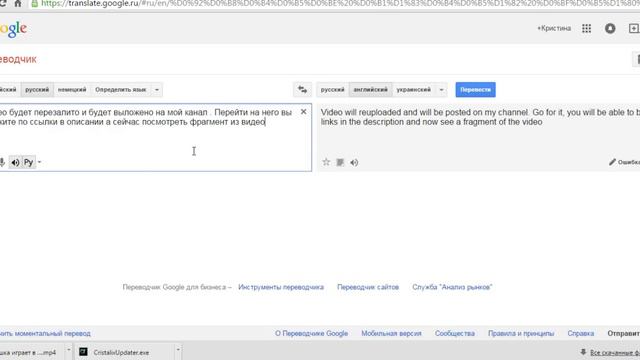Screen dimensions: 640x360
Task: Click the browser home icon
Action: 18,4
